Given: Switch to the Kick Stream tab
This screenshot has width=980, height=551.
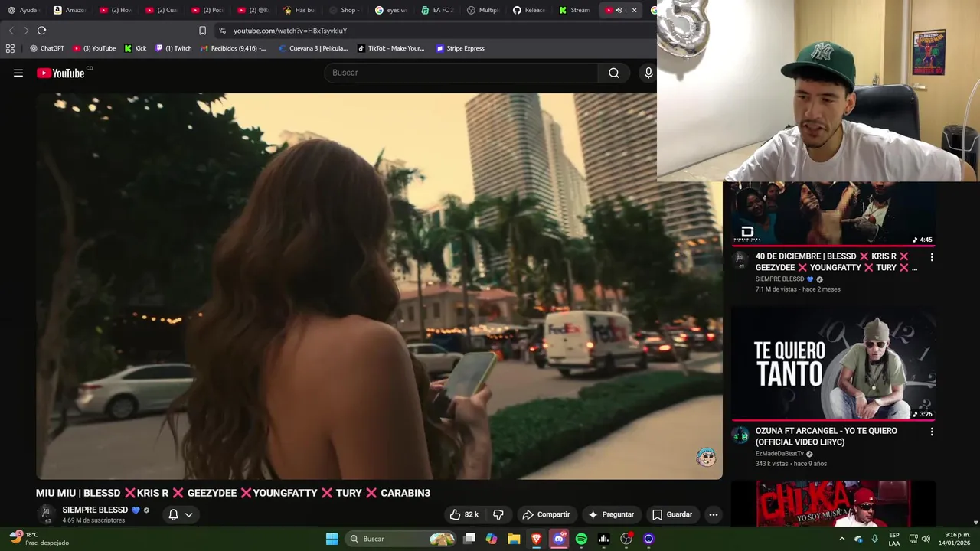Looking at the screenshot, I should click(574, 10).
